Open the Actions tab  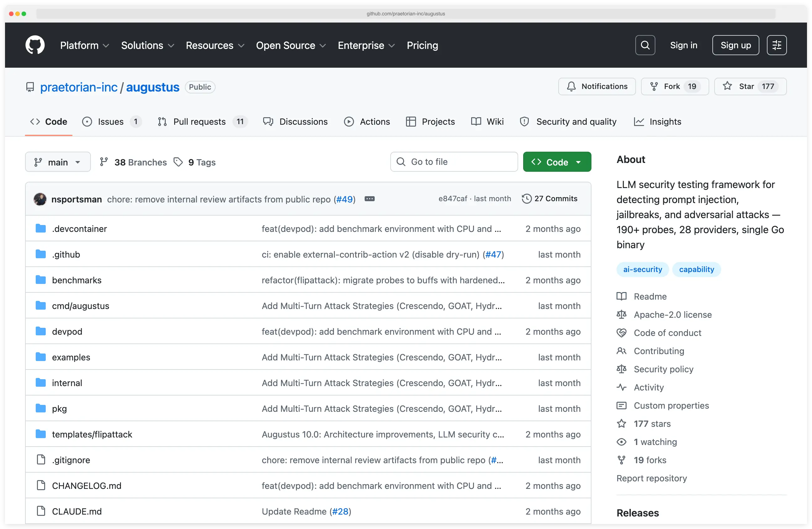[x=367, y=122]
